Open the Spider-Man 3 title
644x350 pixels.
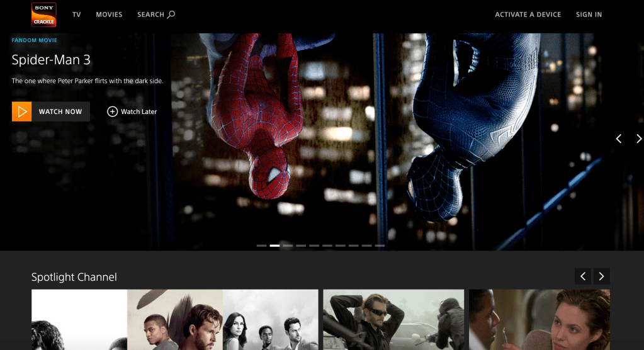click(51, 60)
